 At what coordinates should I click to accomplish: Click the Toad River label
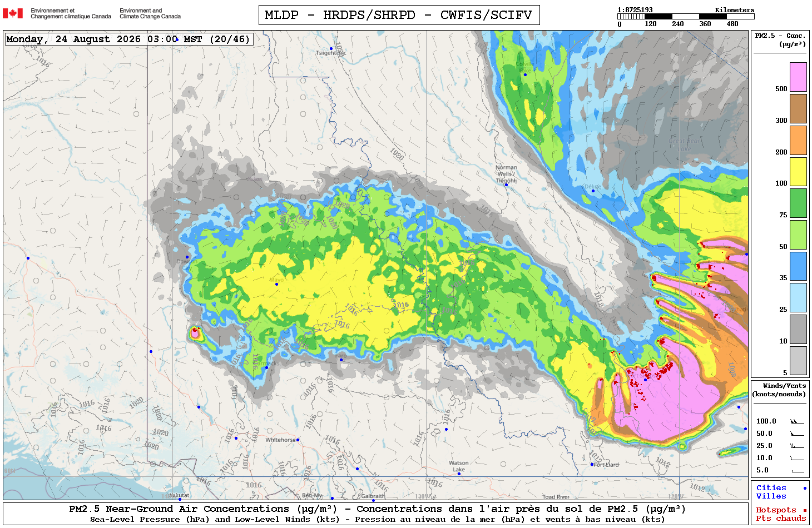[x=556, y=497]
